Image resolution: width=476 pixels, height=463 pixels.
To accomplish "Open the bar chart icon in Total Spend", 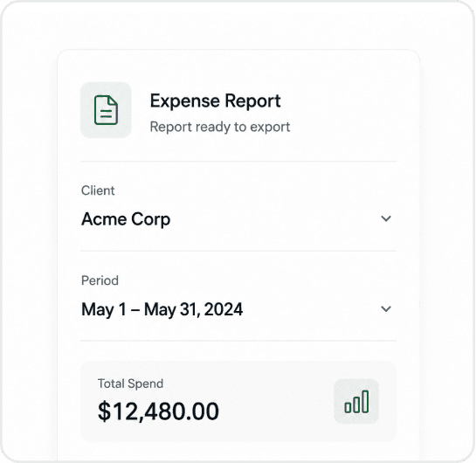I will pyautogui.click(x=356, y=401).
